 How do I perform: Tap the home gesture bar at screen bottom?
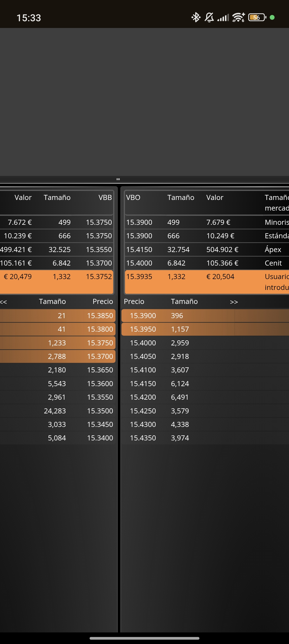(144, 638)
